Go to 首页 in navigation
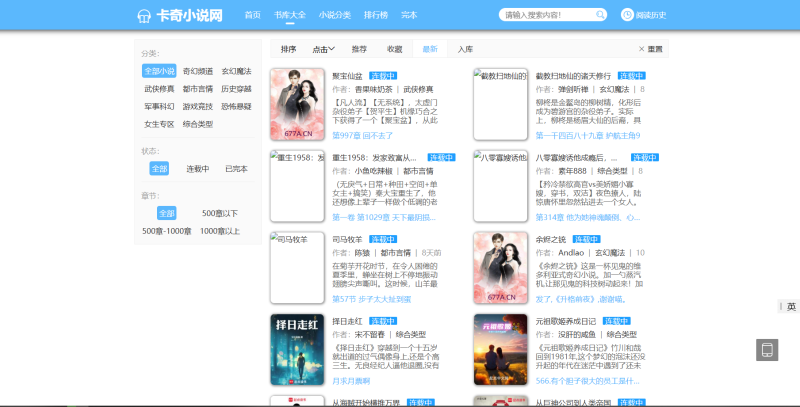The width and height of the screenshot is (800, 407). [253, 15]
